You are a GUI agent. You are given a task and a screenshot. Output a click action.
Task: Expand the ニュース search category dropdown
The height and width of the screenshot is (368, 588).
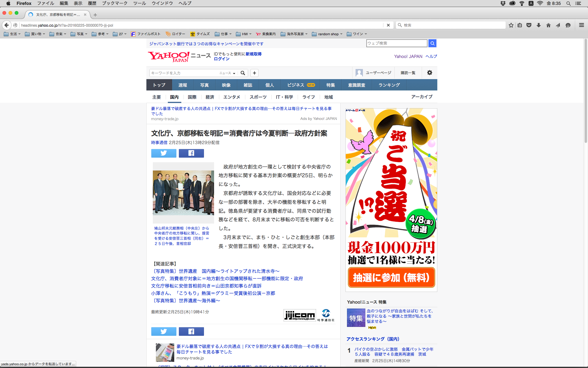pos(227,73)
